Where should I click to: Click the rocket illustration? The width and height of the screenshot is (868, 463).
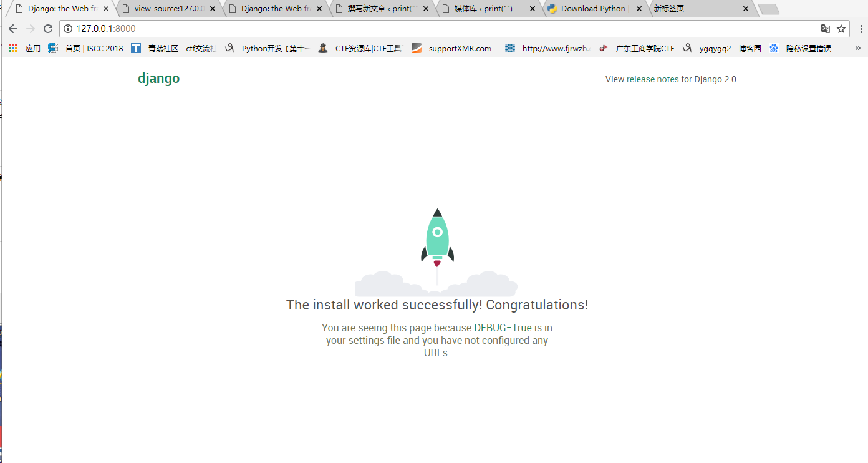pyautogui.click(x=436, y=252)
